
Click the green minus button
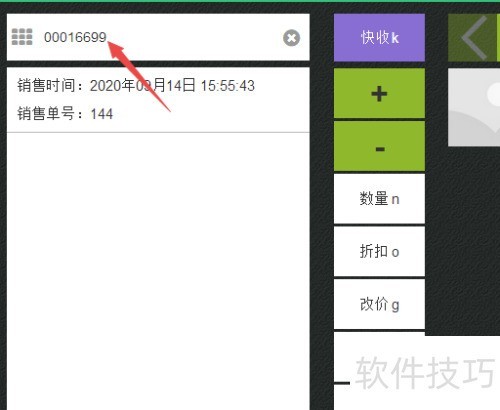pyautogui.click(x=379, y=146)
